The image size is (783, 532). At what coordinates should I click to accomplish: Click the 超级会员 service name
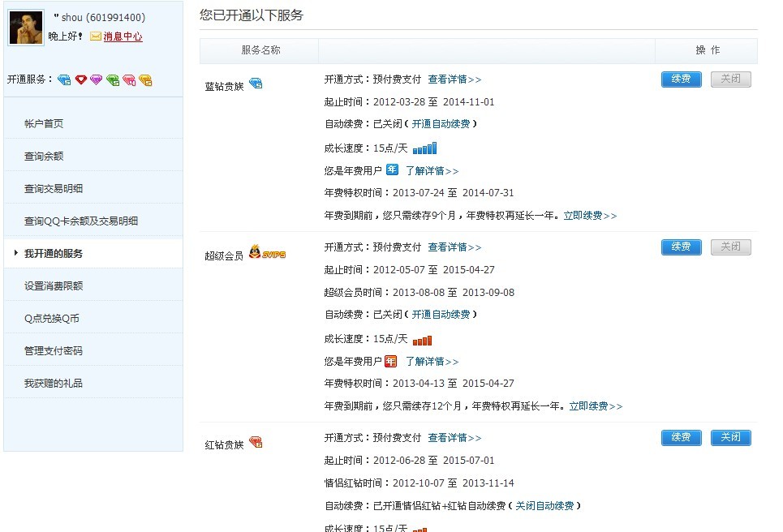point(224,256)
